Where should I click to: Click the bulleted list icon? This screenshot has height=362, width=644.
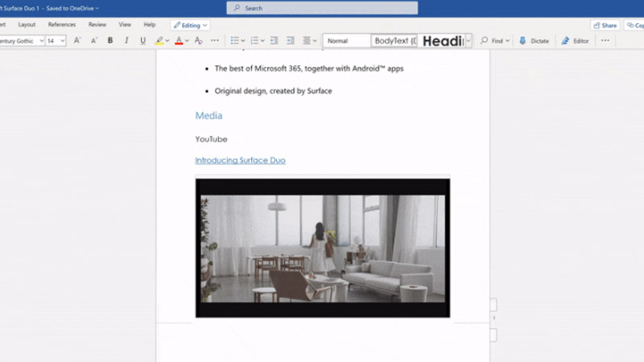pyautogui.click(x=234, y=40)
